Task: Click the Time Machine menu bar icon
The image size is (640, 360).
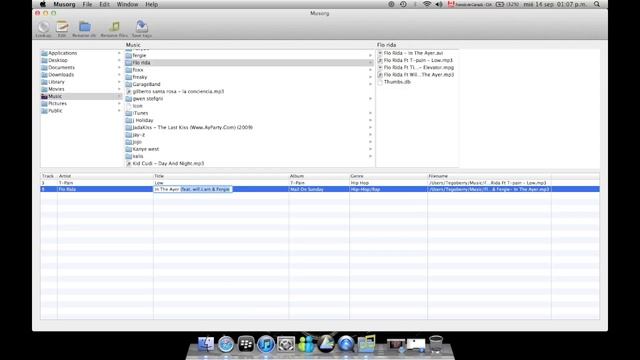Action: point(403,4)
